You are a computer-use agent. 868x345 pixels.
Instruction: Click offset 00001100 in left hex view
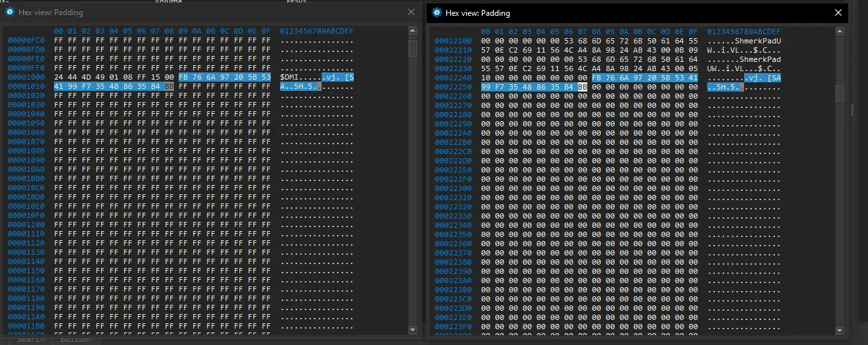(26, 225)
